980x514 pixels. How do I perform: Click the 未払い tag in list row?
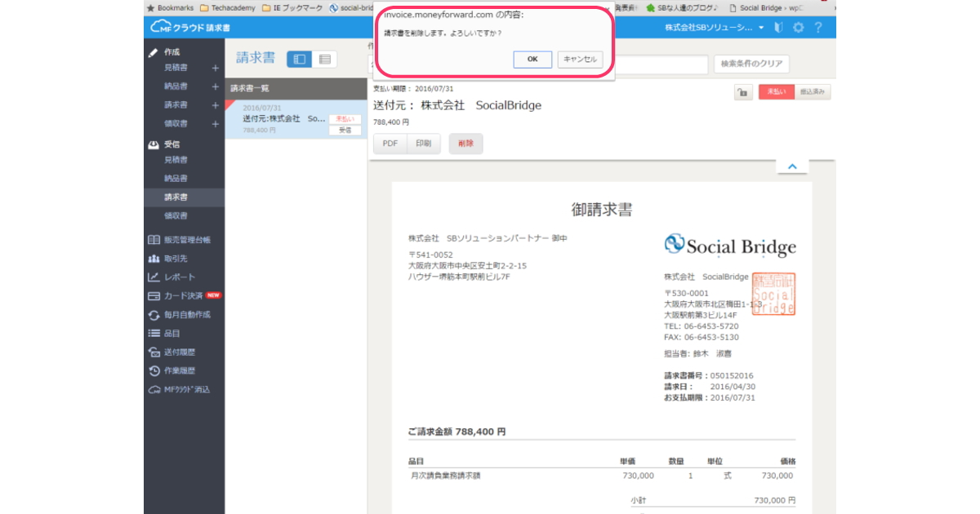coord(345,119)
